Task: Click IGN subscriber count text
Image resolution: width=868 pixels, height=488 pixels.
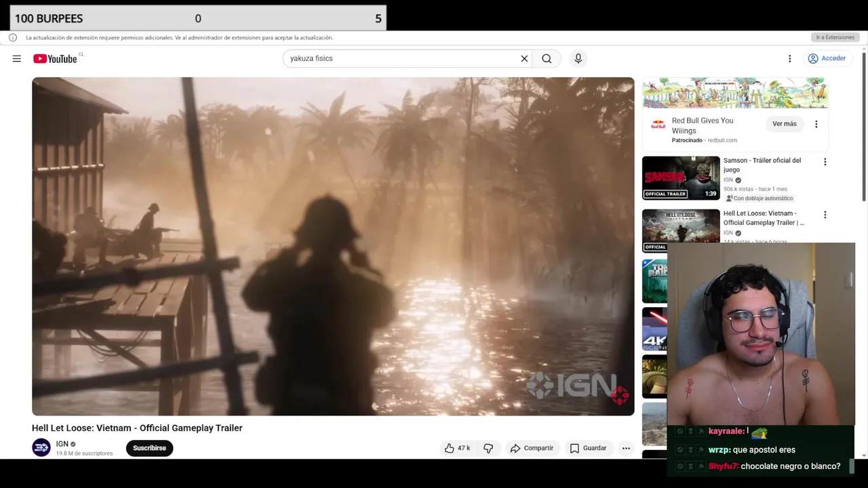Action: pyautogui.click(x=84, y=453)
